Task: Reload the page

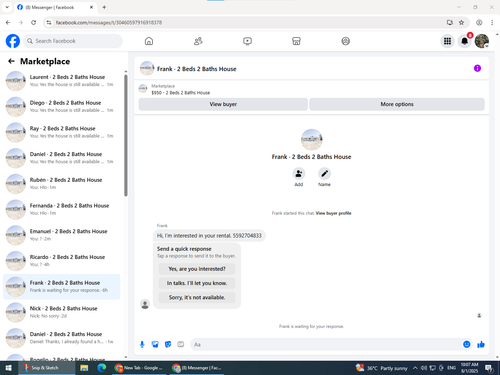Action: tap(33, 22)
